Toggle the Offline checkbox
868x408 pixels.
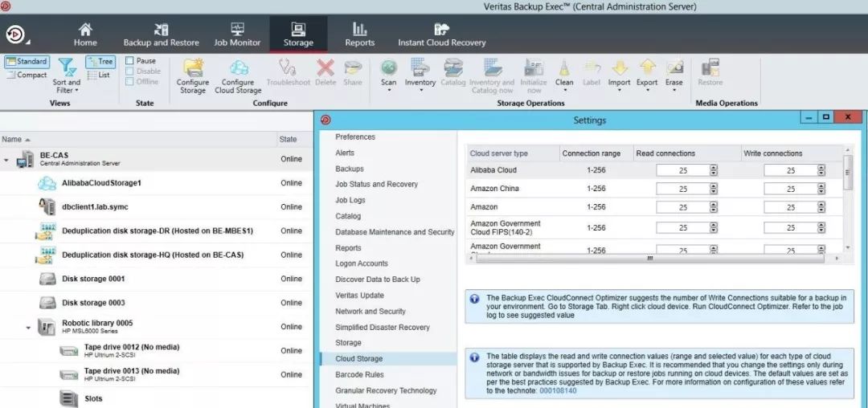click(129, 82)
